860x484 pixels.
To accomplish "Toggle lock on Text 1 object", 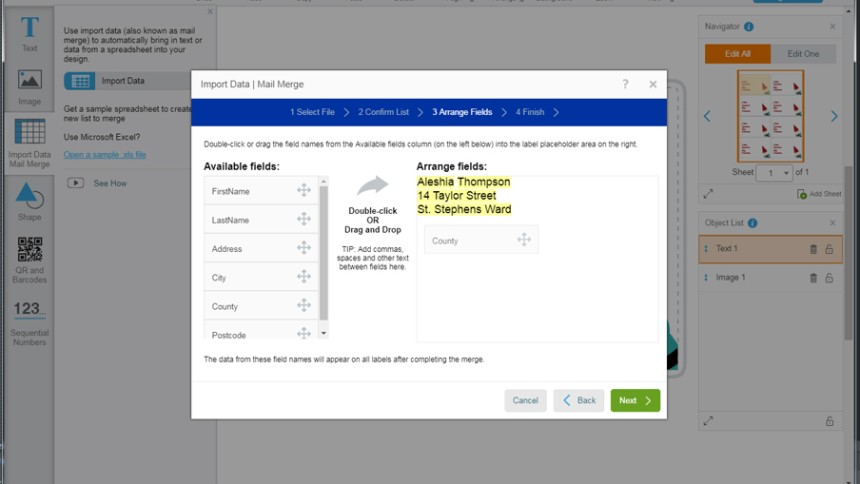I will pos(829,249).
